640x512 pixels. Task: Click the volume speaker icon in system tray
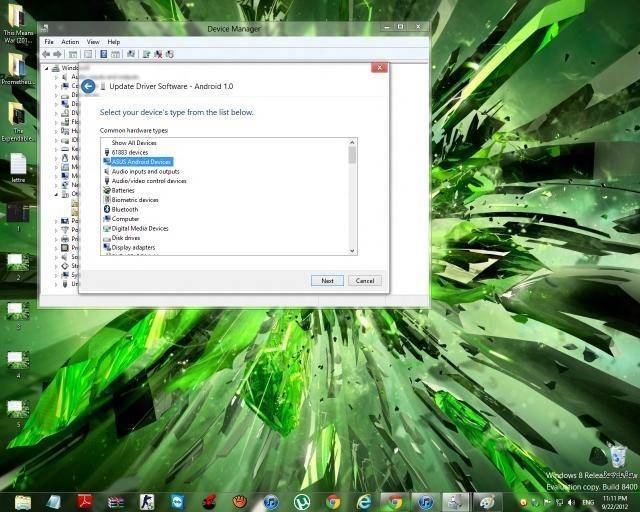tap(571, 502)
